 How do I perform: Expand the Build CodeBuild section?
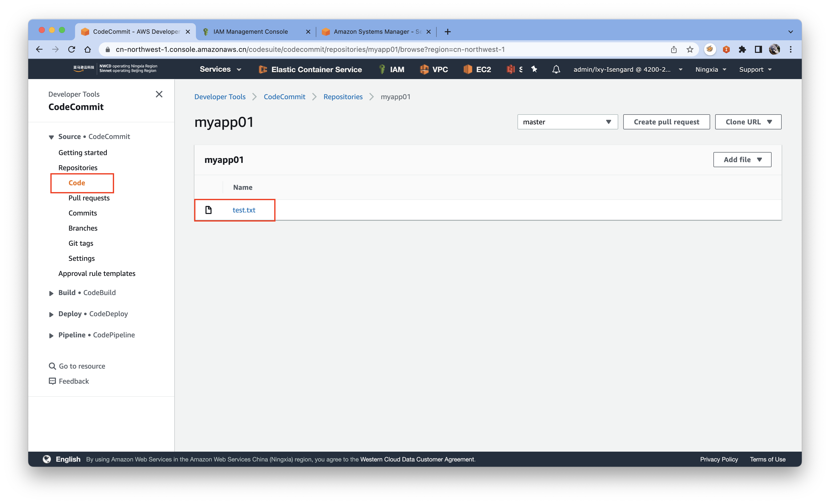(51, 293)
